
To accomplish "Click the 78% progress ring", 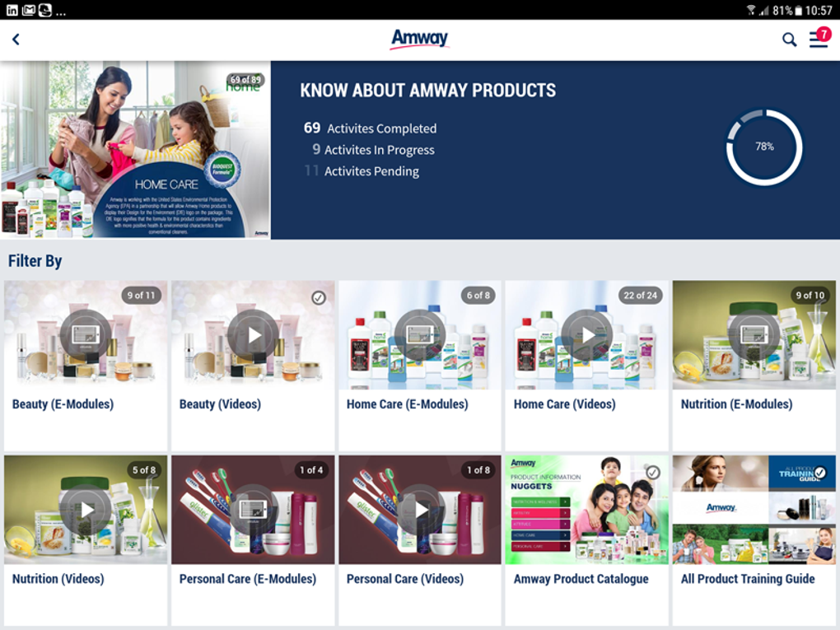I will [763, 147].
